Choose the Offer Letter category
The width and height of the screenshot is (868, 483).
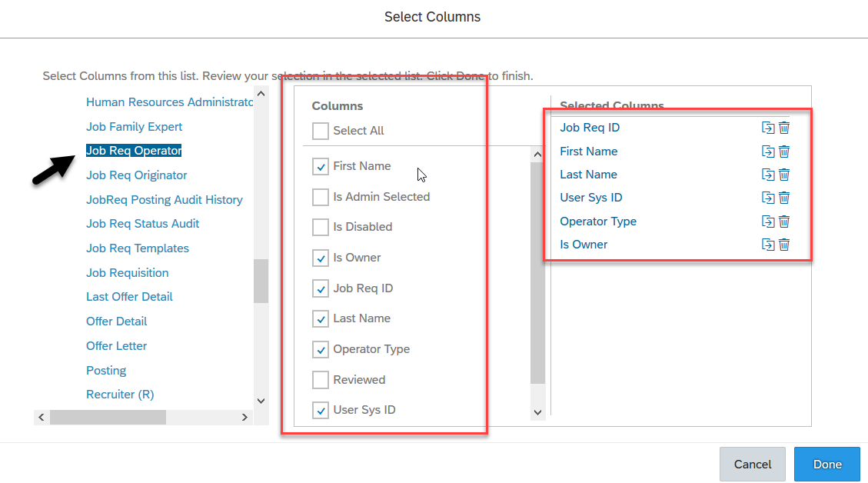[116, 345]
